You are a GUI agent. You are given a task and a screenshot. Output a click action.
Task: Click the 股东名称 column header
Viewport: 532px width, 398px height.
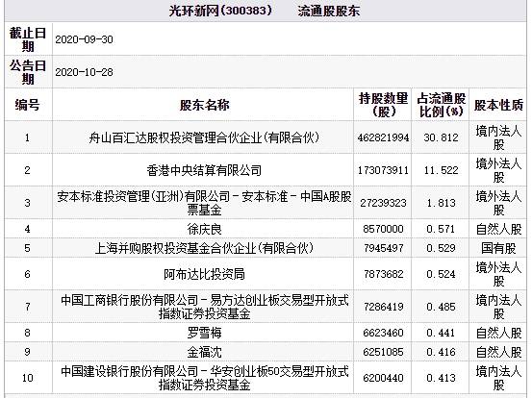[x=204, y=105]
